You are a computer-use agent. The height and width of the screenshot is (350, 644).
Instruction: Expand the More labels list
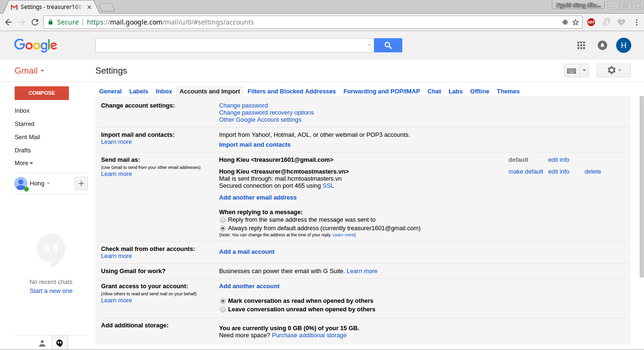24,163
